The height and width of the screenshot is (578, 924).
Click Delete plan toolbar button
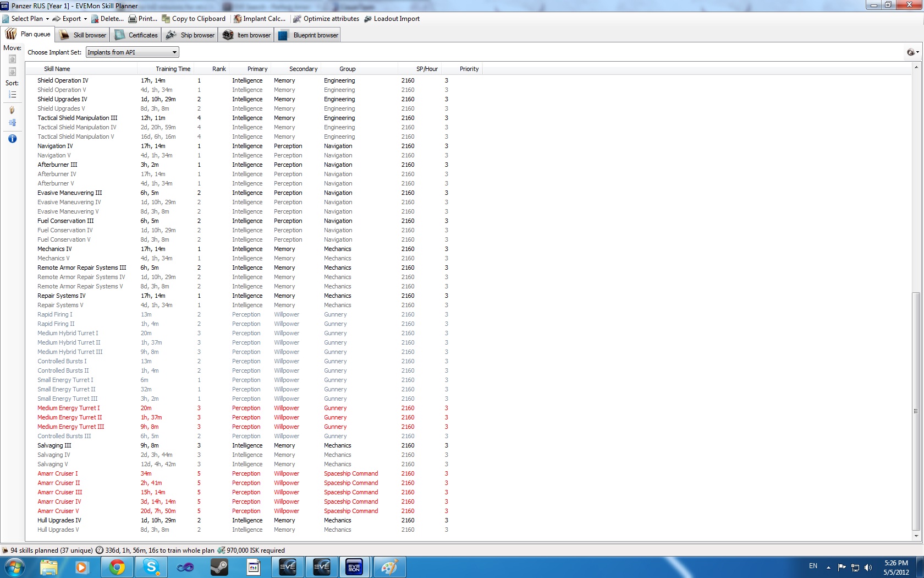coord(107,19)
